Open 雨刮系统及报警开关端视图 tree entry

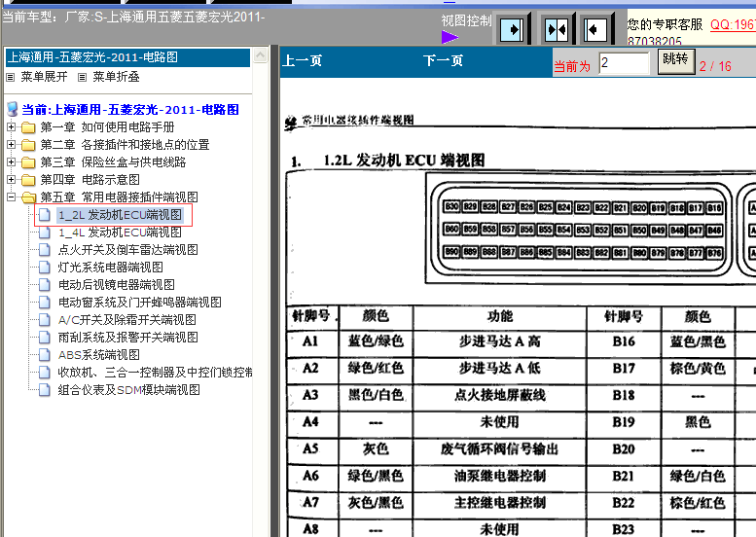(x=128, y=338)
